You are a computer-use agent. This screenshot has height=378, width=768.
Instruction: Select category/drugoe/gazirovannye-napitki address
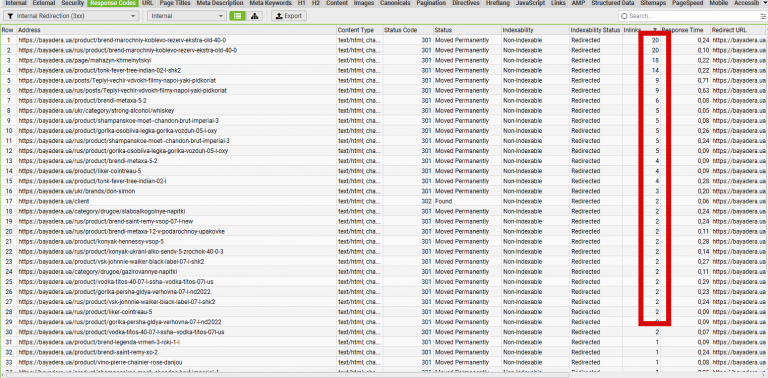(97, 272)
